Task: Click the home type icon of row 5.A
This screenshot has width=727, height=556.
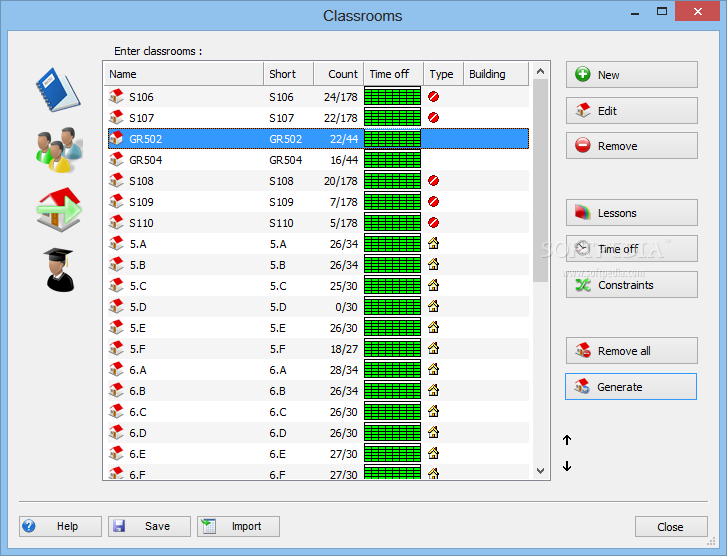Action: point(434,243)
